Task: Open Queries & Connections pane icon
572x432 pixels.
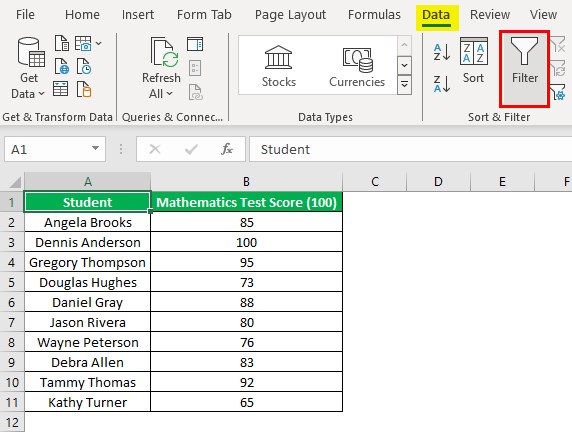Action: pyautogui.click(x=195, y=44)
